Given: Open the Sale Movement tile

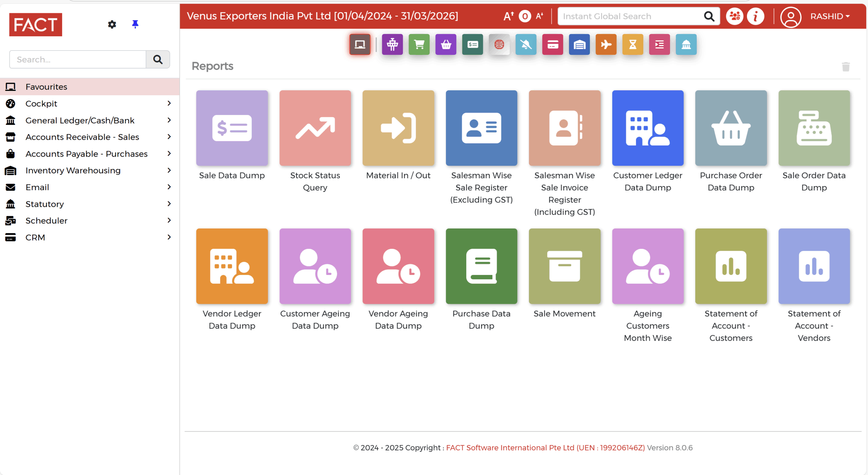Looking at the screenshot, I should tap(565, 266).
